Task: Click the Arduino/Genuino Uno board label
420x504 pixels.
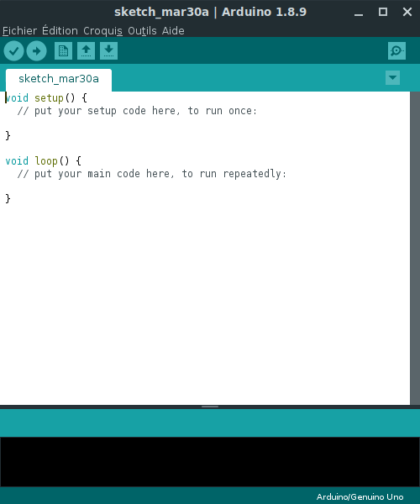Action: coord(360,496)
